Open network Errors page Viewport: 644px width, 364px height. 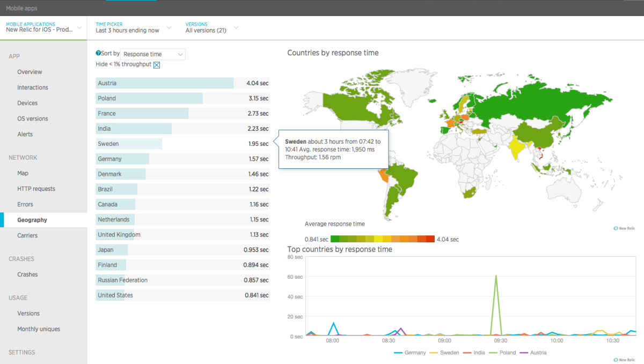25,204
